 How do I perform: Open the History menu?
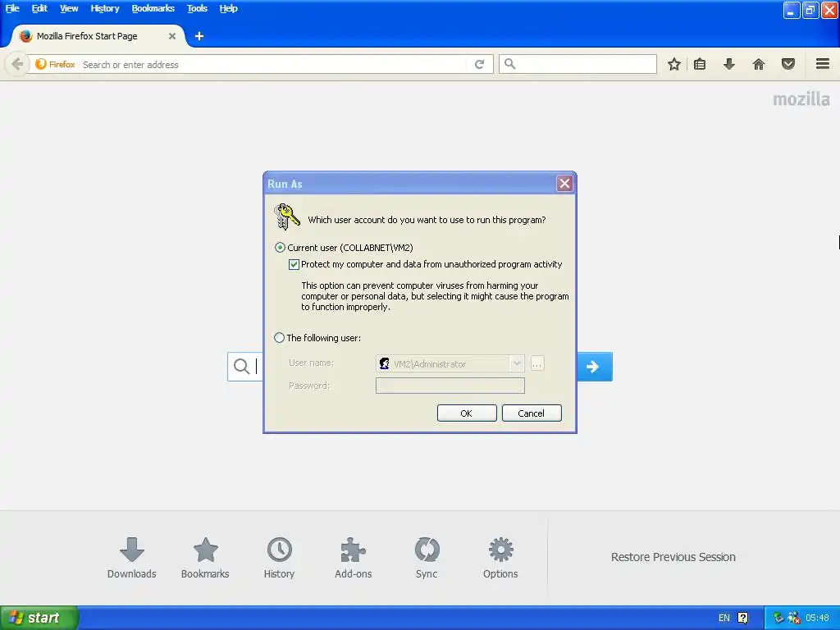[x=104, y=8]
